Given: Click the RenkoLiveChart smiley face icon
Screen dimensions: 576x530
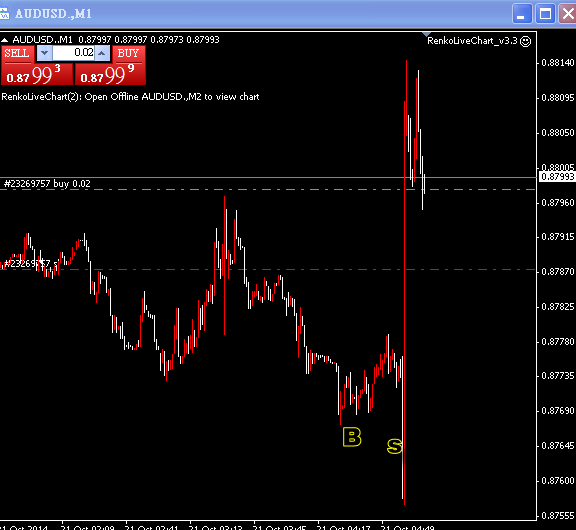Looking at the screenshot, I should pyautogui.click(x=526, y=41).
